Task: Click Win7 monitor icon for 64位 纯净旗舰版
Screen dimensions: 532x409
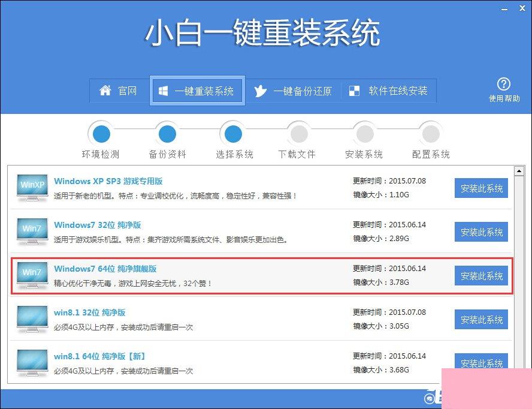Action: [32, 275]
